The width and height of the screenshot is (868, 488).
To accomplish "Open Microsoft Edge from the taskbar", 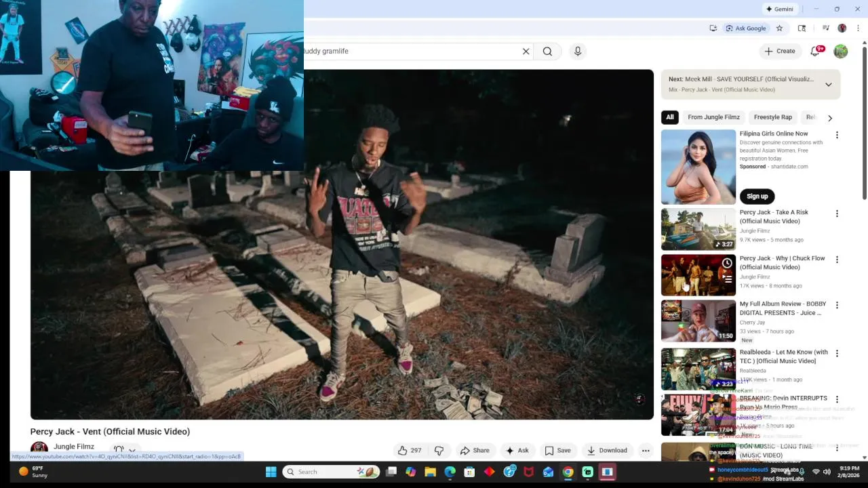I will 450,472.
